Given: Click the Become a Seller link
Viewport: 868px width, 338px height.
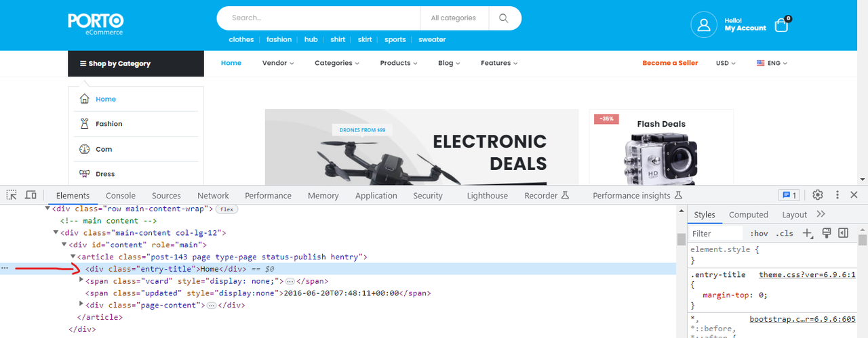Looking at the screenshot, I should (670, 63).
